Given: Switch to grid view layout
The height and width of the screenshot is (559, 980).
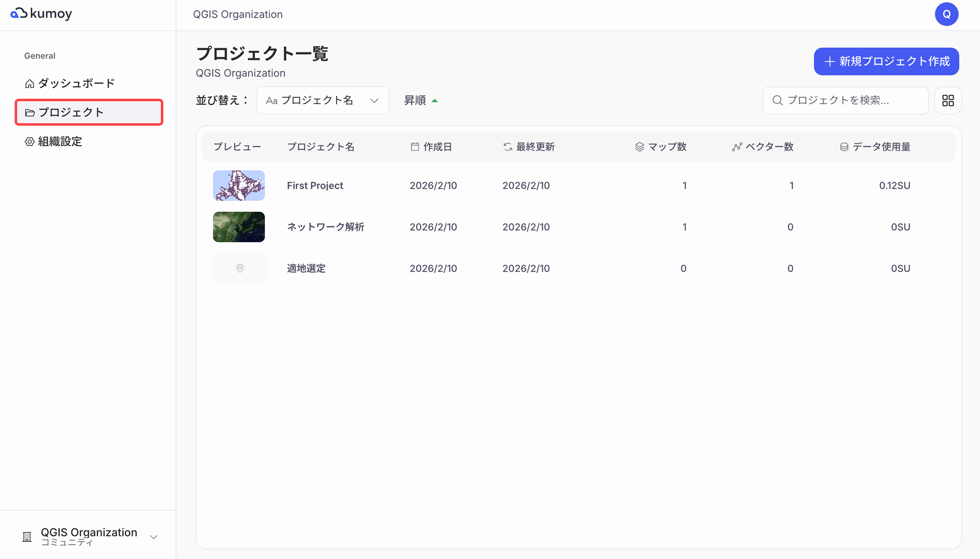Looking at the screenshot, I should [948, 100].
